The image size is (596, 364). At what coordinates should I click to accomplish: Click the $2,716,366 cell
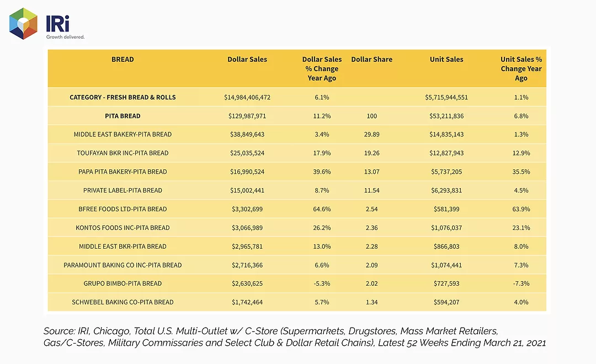[x=247, y=265]
